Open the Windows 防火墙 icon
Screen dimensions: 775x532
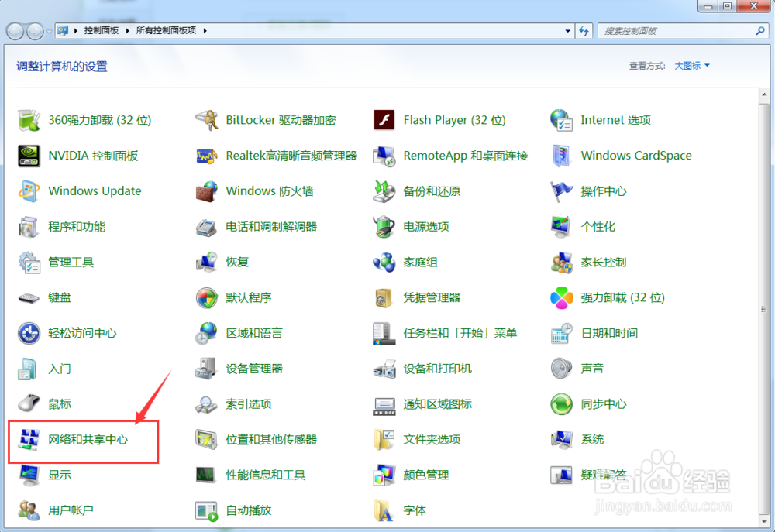point(207,191)
